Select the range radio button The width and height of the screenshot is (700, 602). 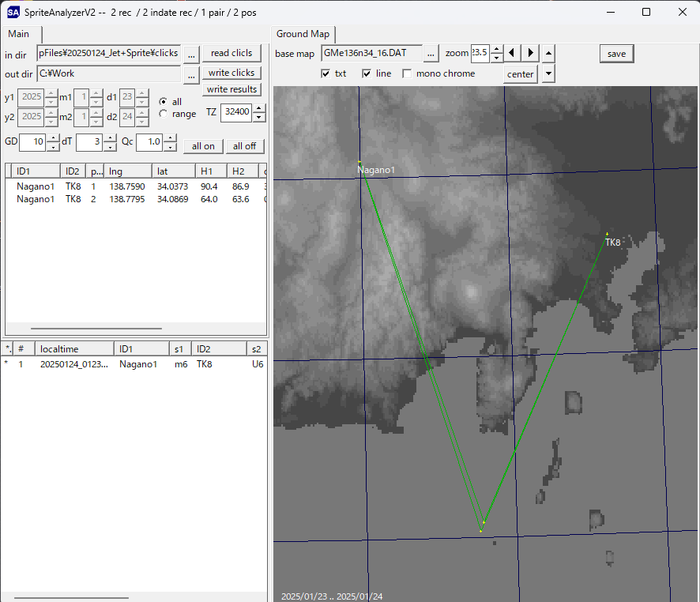(x=164, y=114)
